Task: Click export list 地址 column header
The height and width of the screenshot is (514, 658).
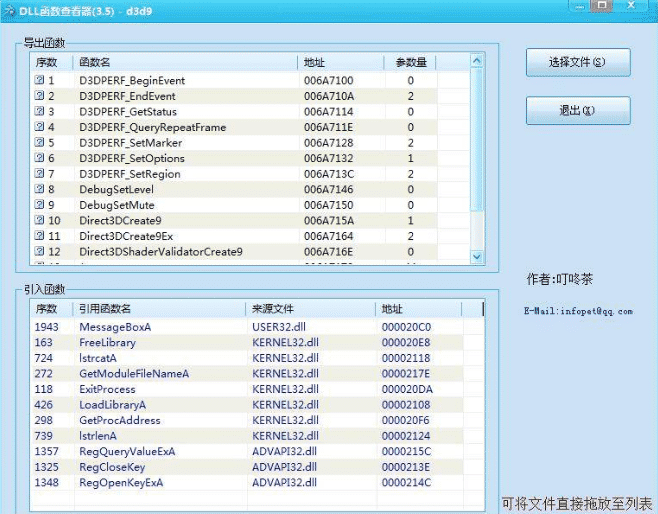Action: 340,62
